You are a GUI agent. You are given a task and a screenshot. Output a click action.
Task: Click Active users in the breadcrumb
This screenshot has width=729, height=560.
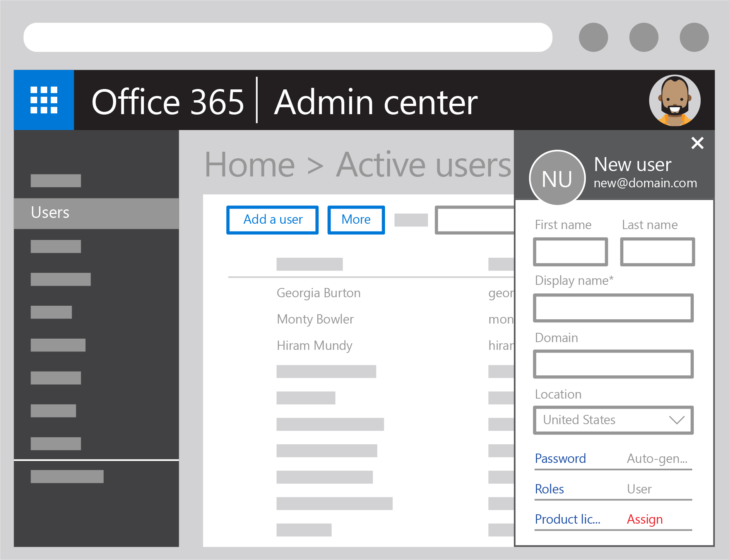click(424, 165)
